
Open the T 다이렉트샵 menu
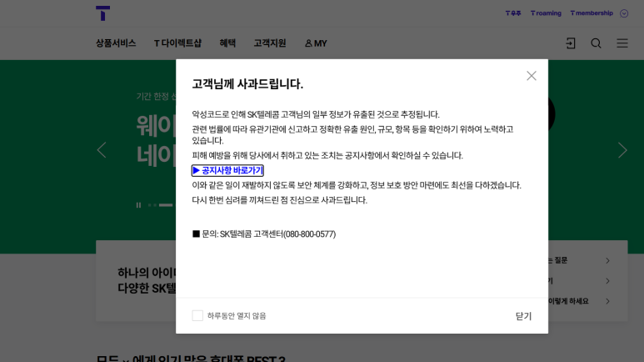pyautogui.click(x=177, y=43)
